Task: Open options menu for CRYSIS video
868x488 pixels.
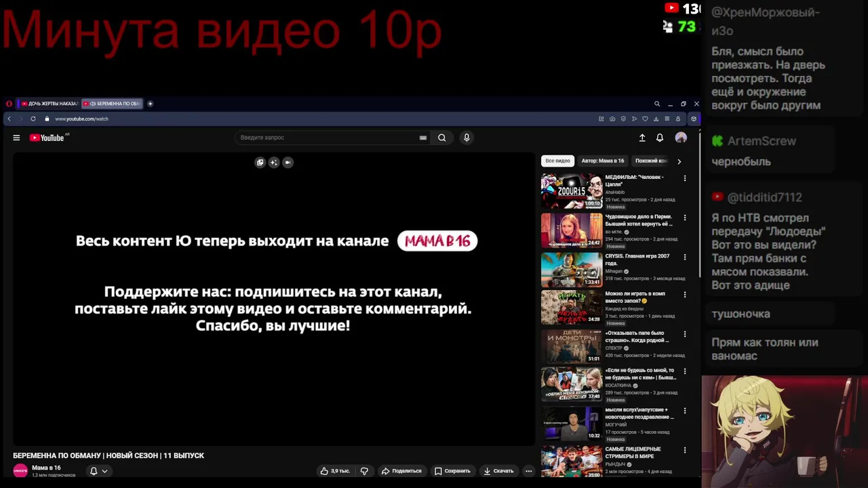Action: 685,257
